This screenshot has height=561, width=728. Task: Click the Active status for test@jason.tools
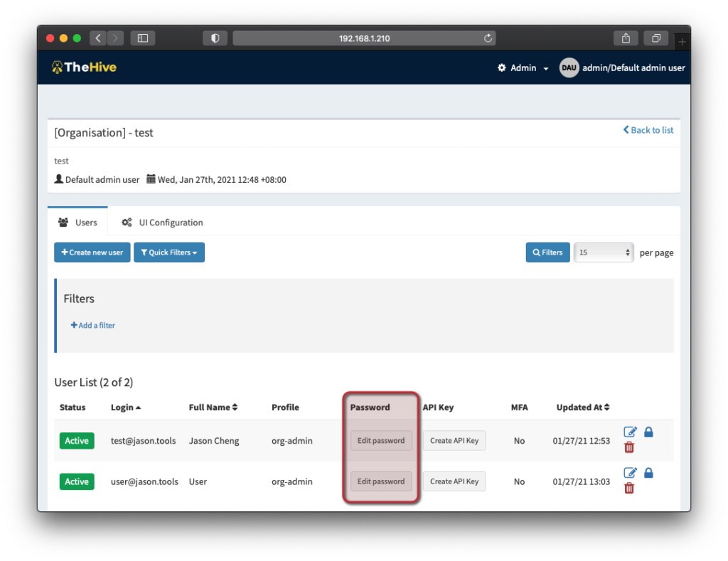coord(77,441)
